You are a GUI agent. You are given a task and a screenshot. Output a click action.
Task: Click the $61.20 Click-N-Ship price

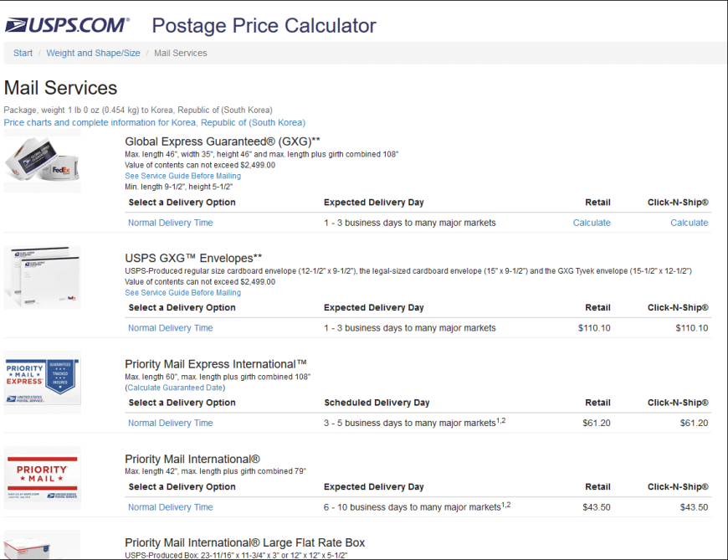pos(694,423)
